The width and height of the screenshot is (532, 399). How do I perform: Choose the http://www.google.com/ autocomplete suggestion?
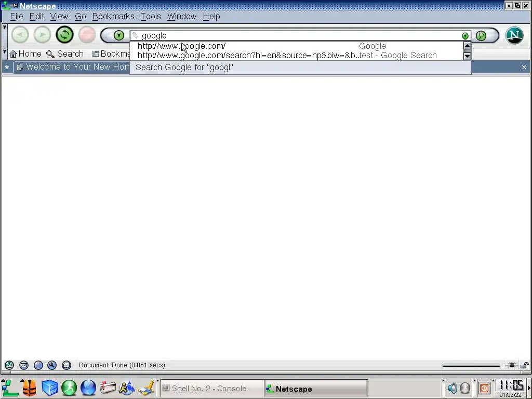297,46
